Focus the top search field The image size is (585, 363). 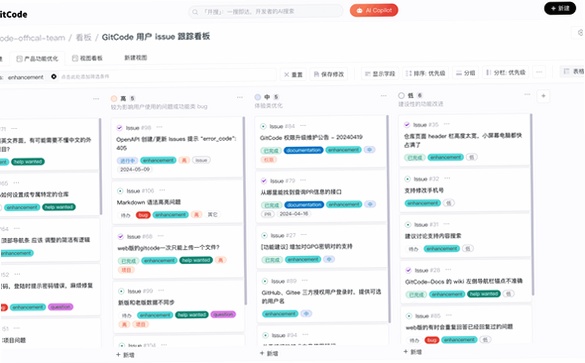coord(266,12)
